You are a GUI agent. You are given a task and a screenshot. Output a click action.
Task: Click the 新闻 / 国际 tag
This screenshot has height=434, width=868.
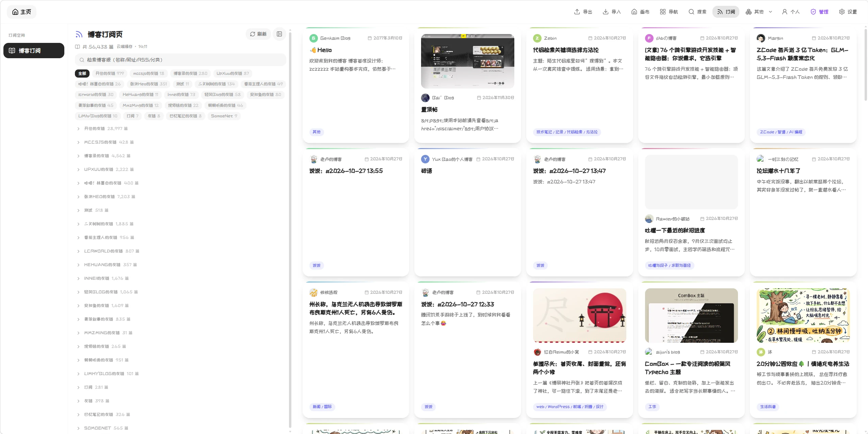[x=322, y=406]
